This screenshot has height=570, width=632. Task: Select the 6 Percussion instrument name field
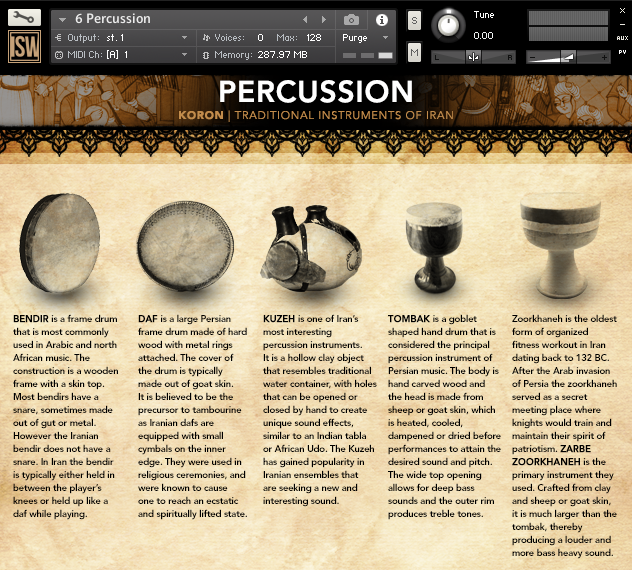[x=113, y=19]
